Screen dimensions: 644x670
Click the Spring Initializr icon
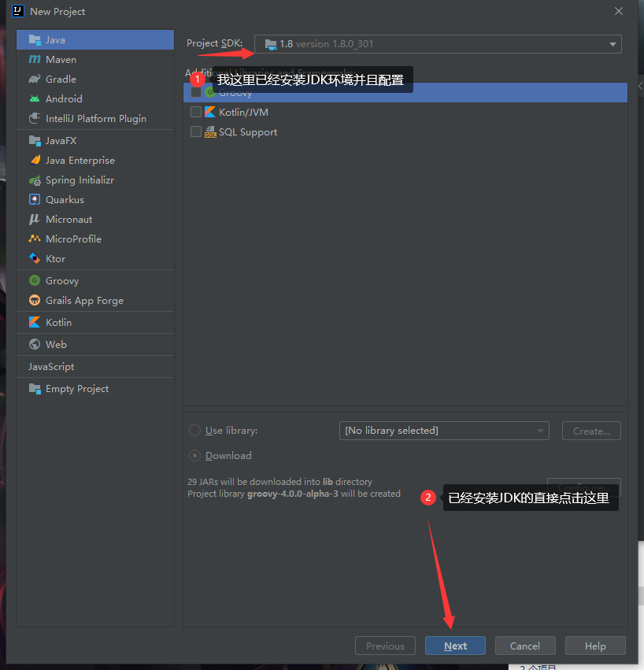35,180
